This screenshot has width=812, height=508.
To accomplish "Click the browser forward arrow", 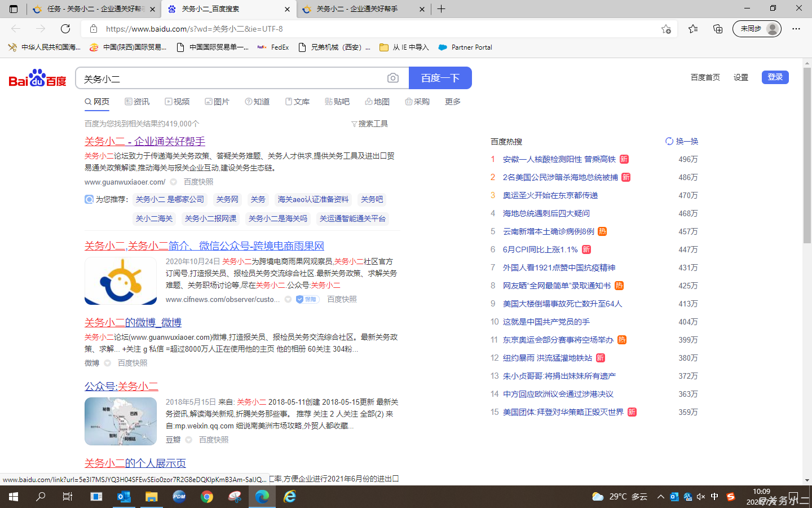I will (x=41, y=29).
